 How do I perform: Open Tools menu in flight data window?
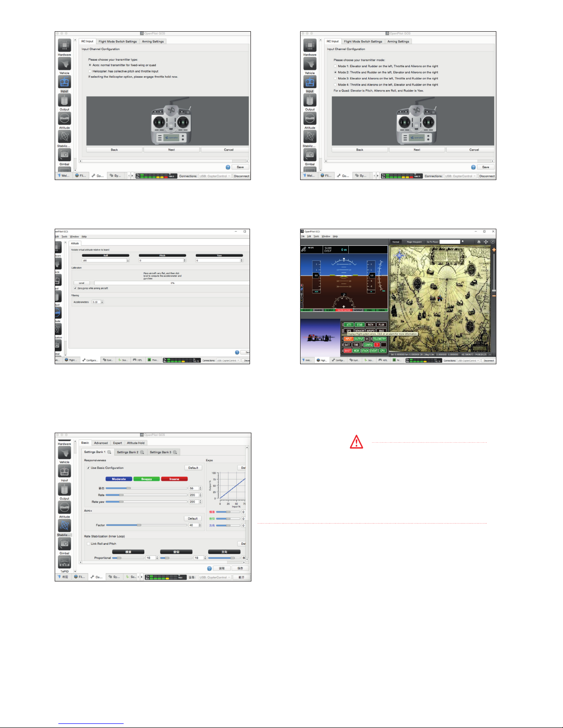(316, 237)
